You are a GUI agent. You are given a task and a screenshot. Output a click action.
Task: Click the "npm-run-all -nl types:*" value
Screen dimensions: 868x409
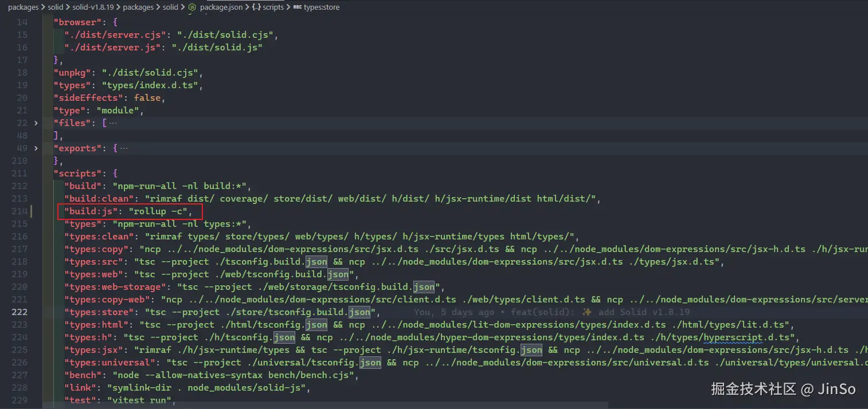(x=180, y=224)
